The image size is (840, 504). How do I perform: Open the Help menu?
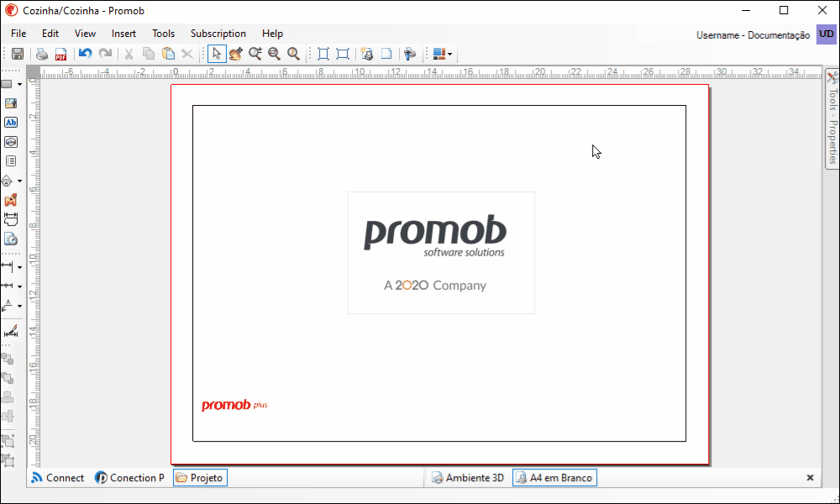click(x=272, y=34)
